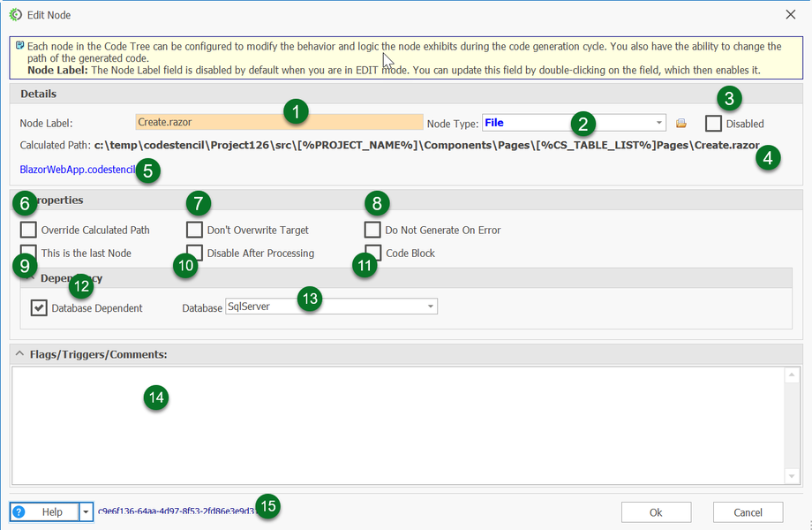Screen dimensions: 812x530
Task: Check Don't Overwrite Target
Action: [194, 230]
